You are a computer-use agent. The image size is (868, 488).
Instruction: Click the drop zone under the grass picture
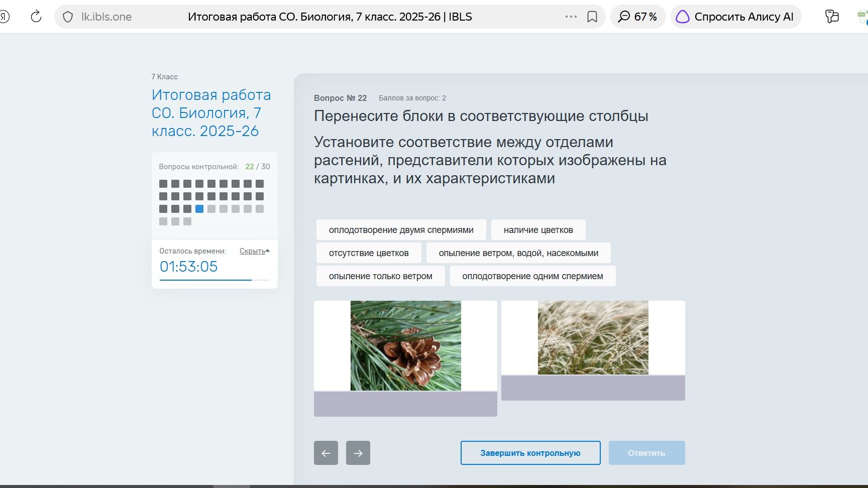coord(593,388)
